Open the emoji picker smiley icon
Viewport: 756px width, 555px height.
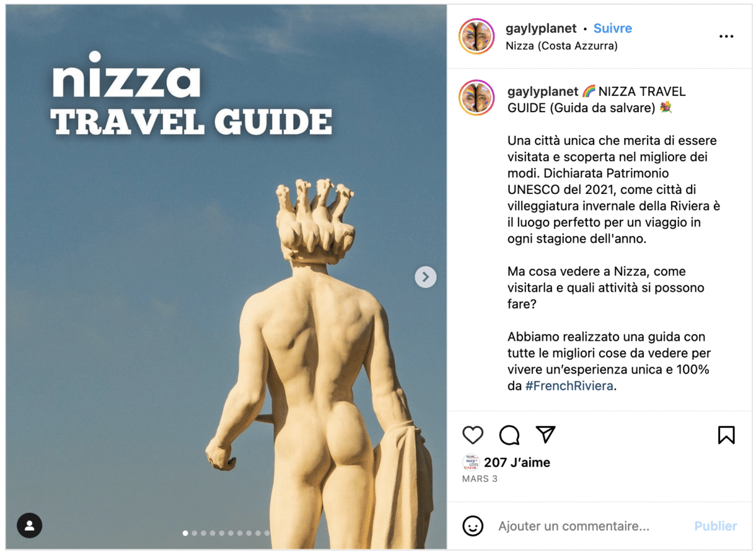472,526
